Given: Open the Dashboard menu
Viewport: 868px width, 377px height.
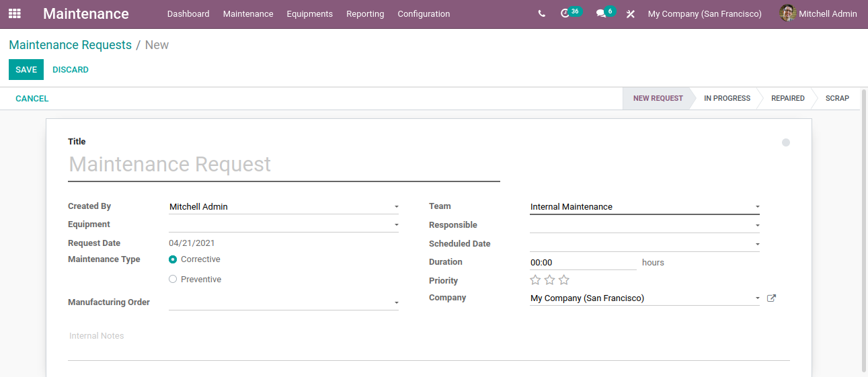Looking at the screenshot, I should click(188, 13).
